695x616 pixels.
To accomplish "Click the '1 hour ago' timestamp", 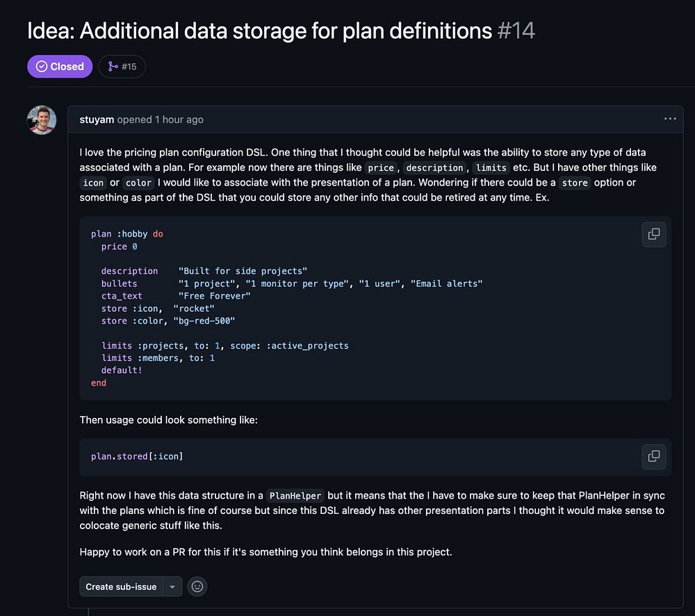I will 179,119.
